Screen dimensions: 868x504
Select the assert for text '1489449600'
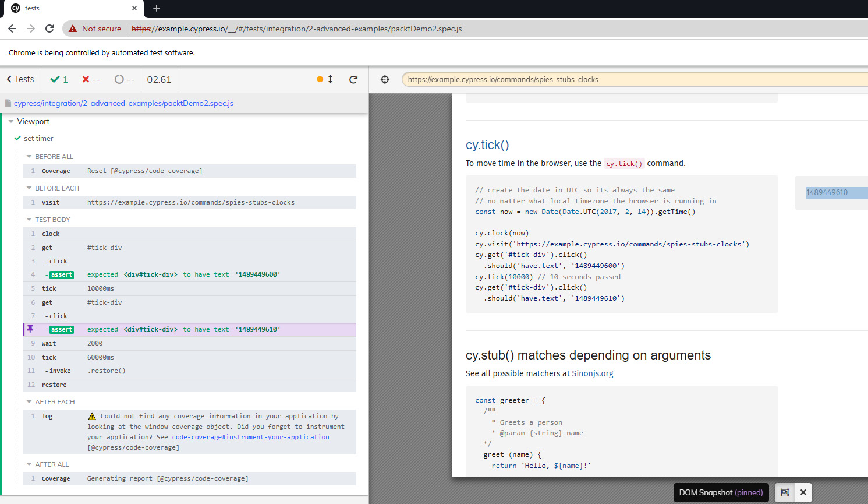pyautogui.click(x=190, y=274)
